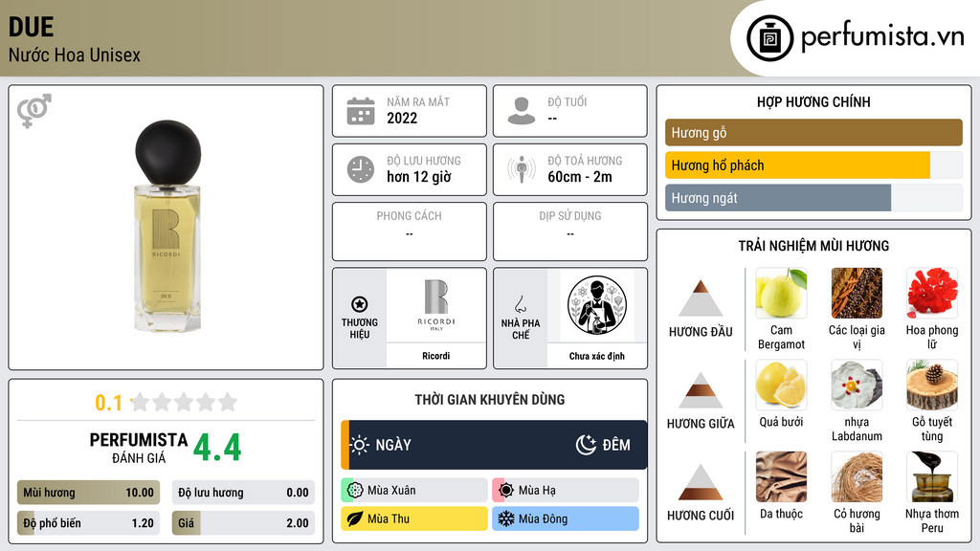Click the Hương giữa pyramid icon

click(701, 390)
